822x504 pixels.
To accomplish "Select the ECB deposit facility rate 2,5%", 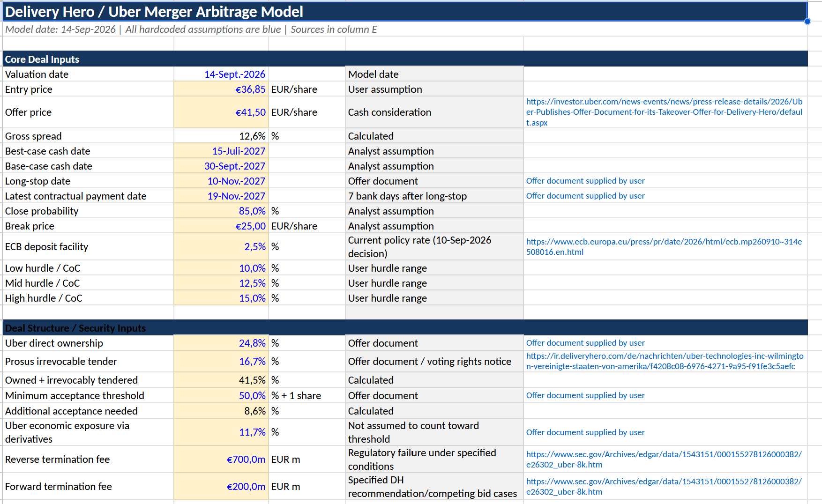I will 221,246.
